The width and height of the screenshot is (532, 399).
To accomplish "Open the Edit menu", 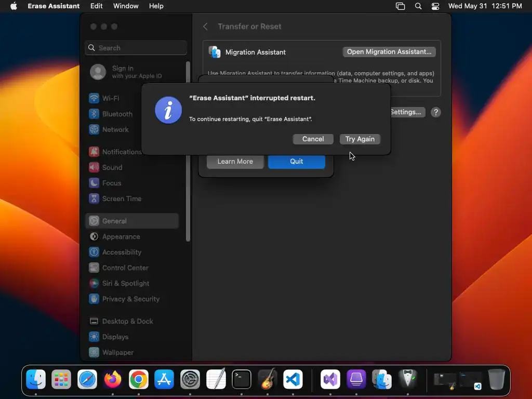I will [96, 6].
